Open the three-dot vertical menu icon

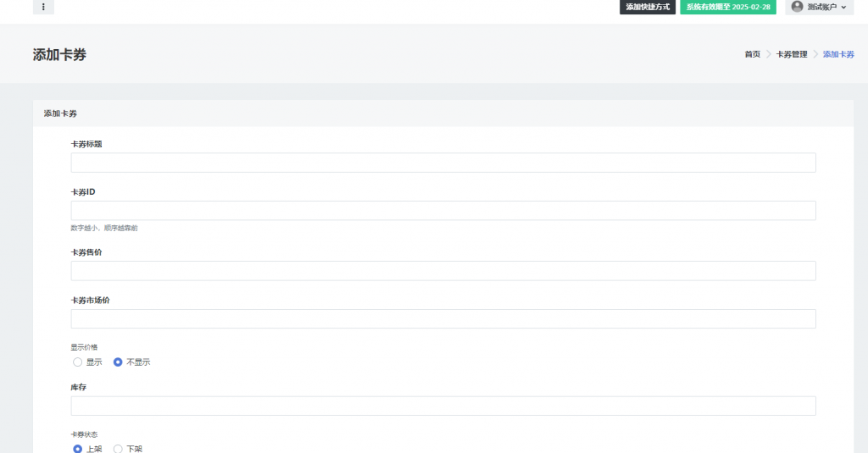point(43,7)
